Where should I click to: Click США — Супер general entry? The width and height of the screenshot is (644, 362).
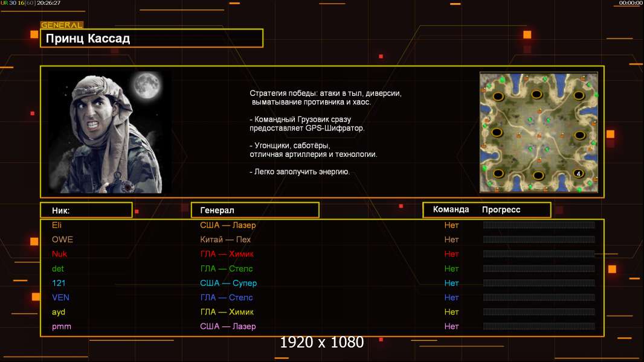point(228,283)
